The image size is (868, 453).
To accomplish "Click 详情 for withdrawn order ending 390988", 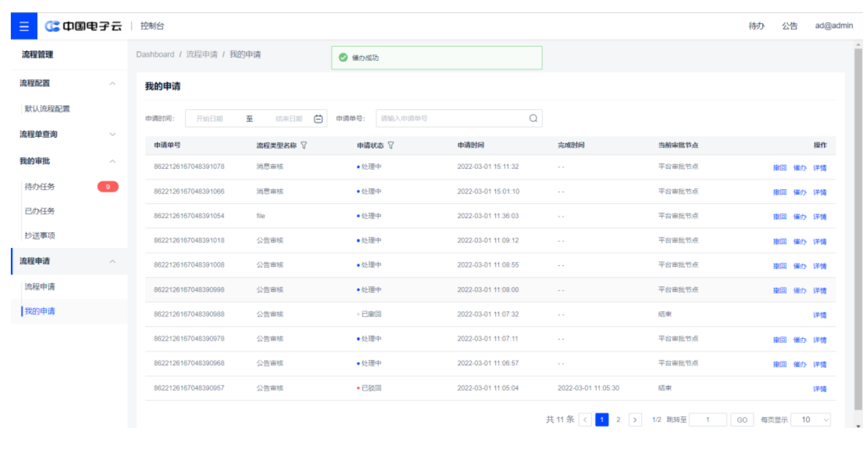I will (x=820, y=315).
